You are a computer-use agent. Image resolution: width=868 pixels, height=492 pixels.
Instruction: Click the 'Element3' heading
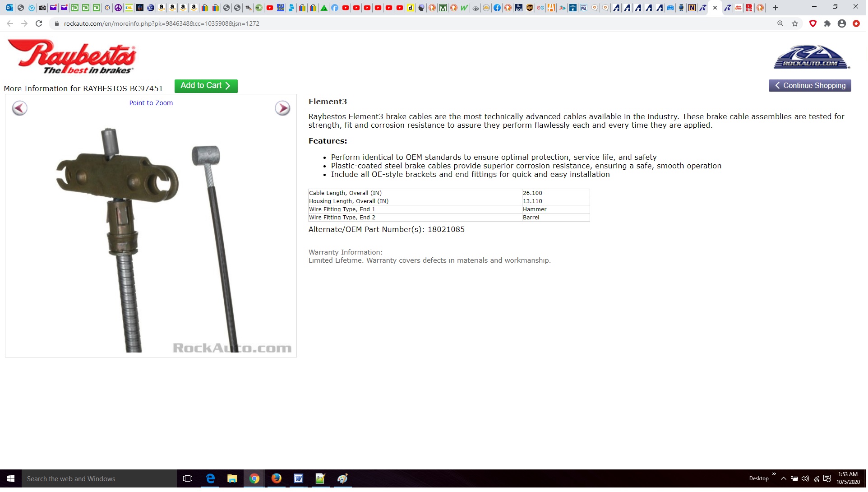[328, 102]
